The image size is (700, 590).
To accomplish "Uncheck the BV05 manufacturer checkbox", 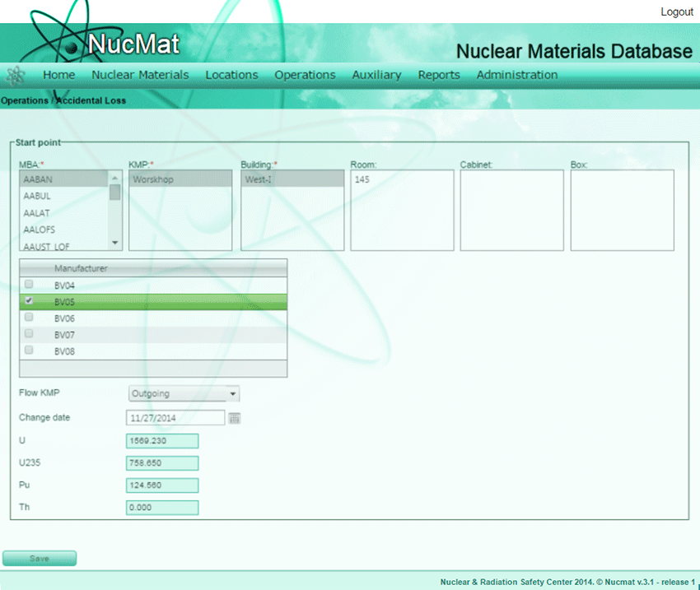I will pyautogui.click(x=29, y=301).
